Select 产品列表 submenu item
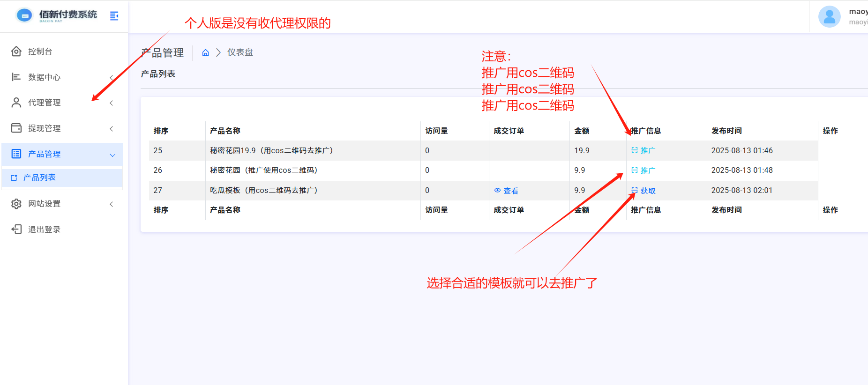 pos(39,178)
